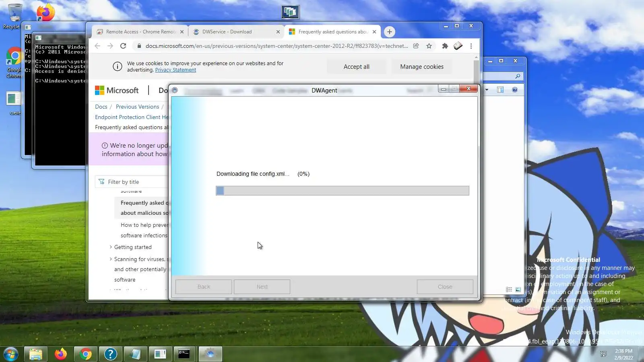Open the Windows Start menu
The width and height of the screenshot is (644, 362).
click(x=11, y=354)
